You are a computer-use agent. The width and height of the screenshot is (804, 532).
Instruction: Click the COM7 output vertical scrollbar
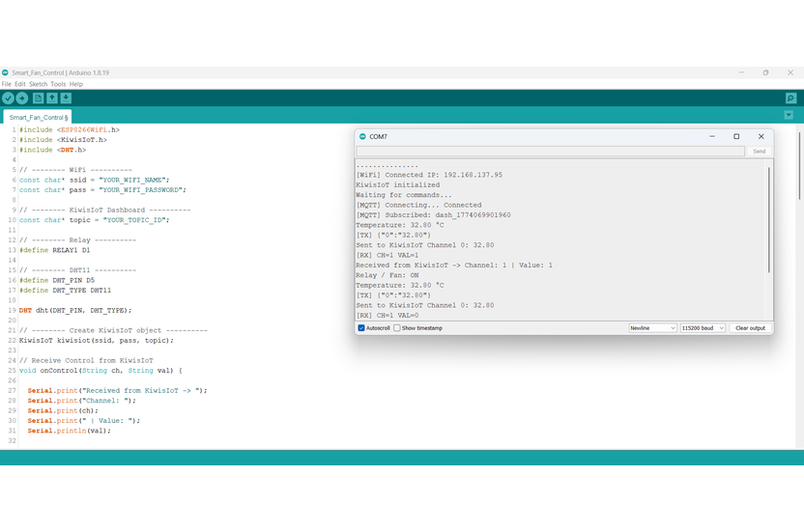pos(768,220)
